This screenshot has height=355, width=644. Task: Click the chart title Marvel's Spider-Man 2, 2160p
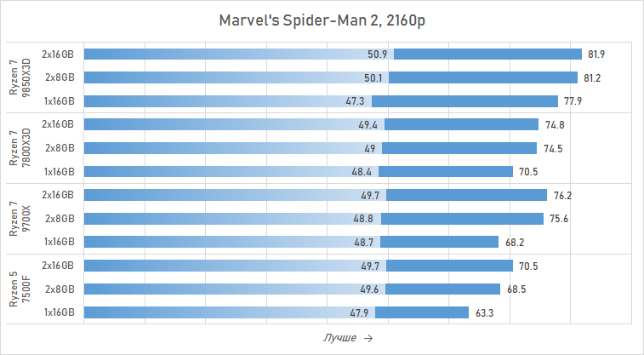(322, 20)
